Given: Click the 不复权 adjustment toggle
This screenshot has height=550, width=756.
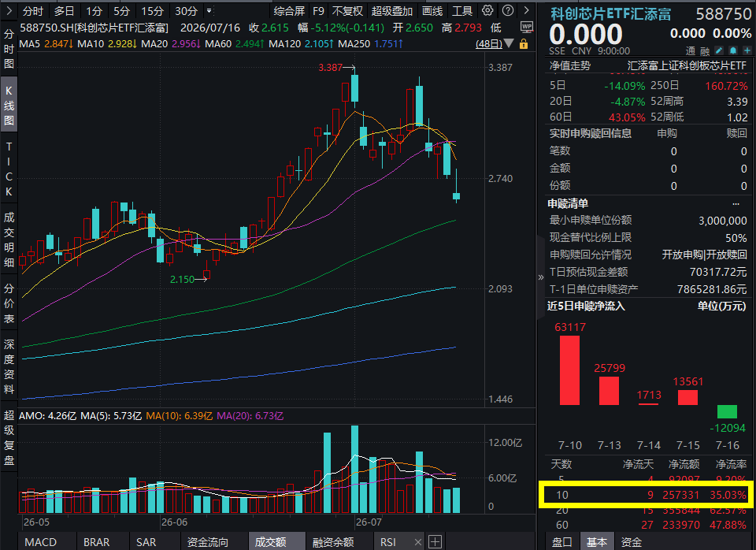Looking at the screenshot, I should coord(347,11).
